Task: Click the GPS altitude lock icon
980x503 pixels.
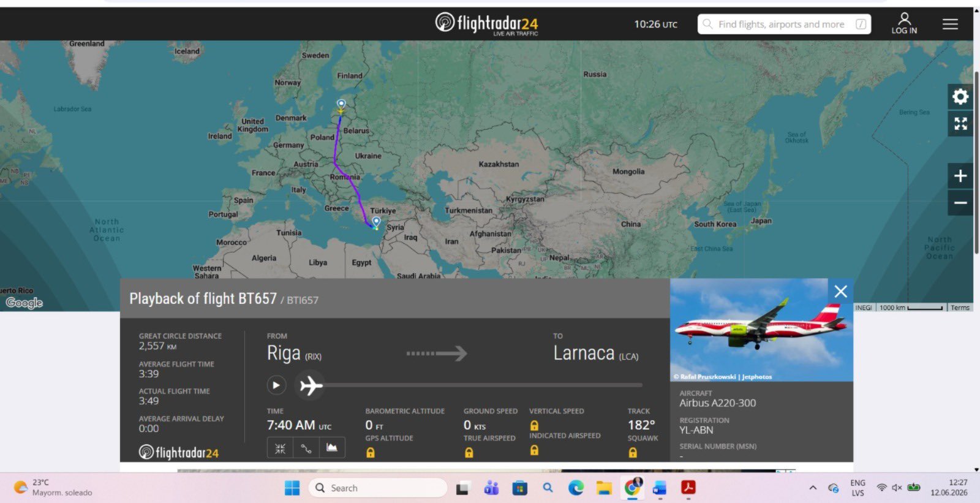Action: tap(370, 453)
